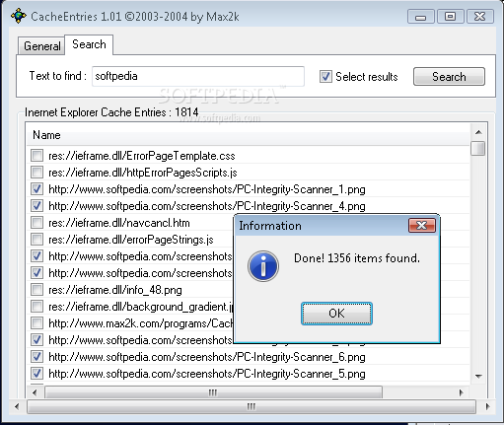Uncheck the PC-Integrity-Scanner_6.png entry
This screenshot has width=504, height=425.
click(x=36, y=356)
